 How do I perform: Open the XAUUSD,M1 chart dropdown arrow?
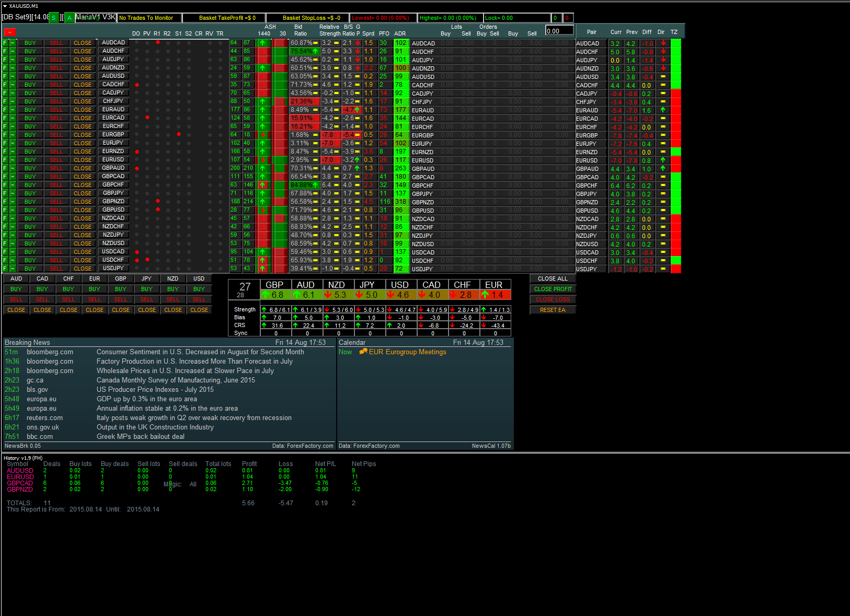(x=5, y=6)
